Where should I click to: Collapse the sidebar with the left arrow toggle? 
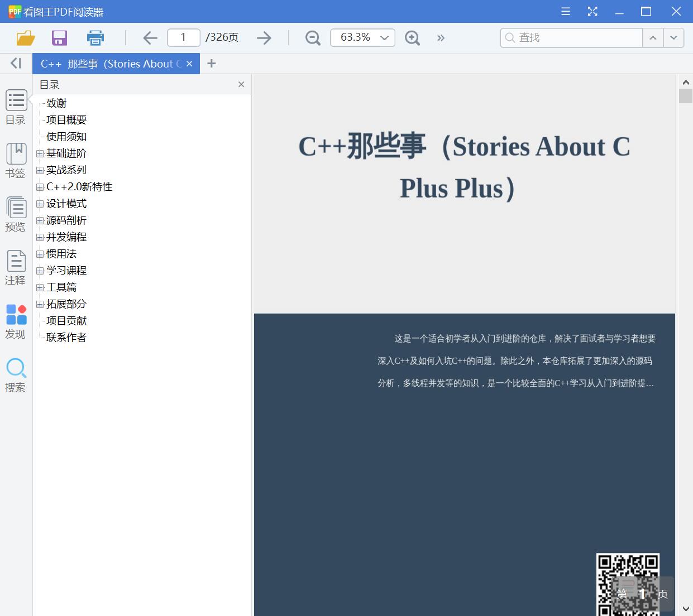pos(16,63)
